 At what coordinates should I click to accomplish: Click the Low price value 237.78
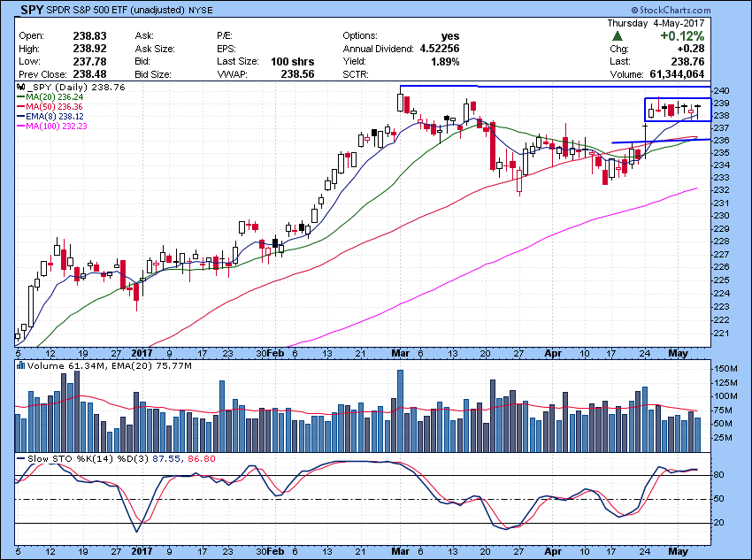(89, 61)
